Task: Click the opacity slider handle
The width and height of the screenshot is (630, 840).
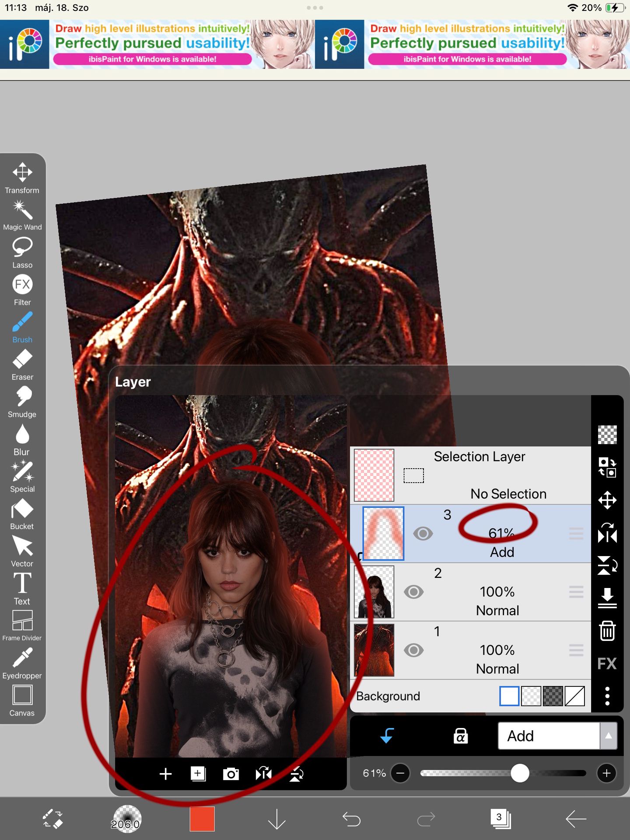Action: coord(520,773)
